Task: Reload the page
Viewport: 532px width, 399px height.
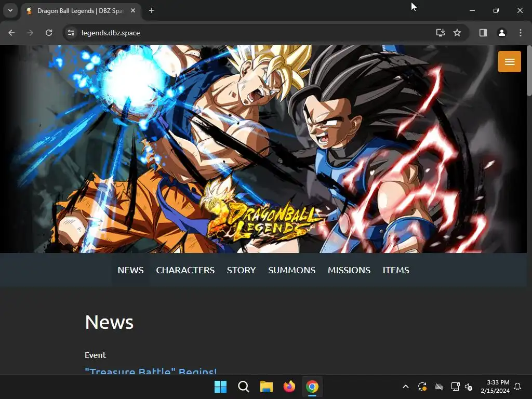Action: point(49,33)
